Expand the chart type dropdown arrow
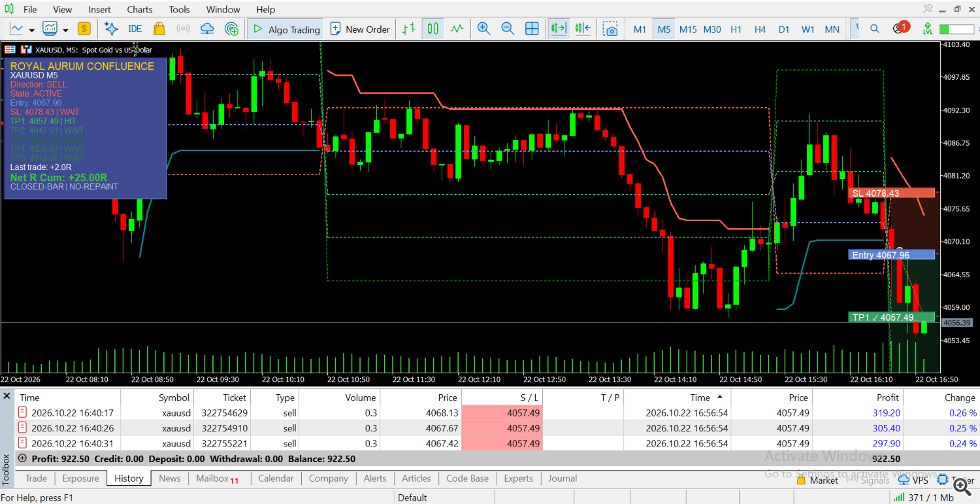The height and width of the screenshot is (504, 980). coord(31,30)
